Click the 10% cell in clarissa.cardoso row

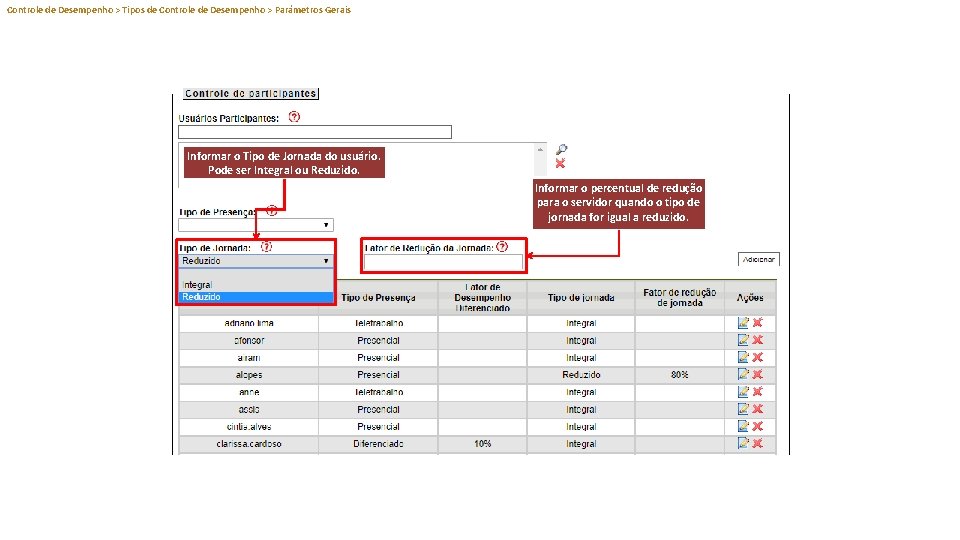[x=482, y=444]
